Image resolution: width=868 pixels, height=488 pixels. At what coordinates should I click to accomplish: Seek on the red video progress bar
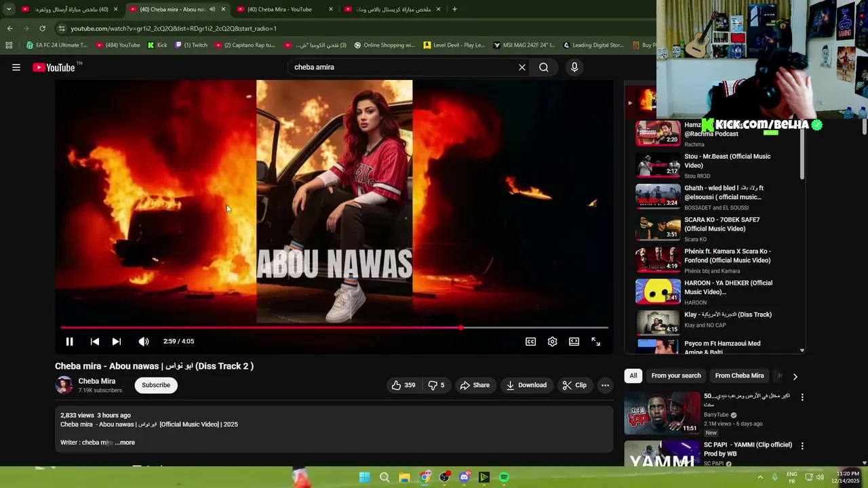(x=334, y=327)
